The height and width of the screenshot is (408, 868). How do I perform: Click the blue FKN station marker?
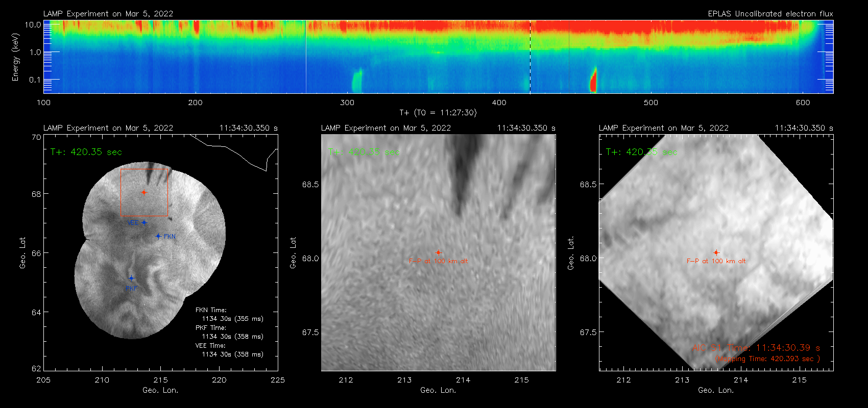pyautogui.click(x=158, y=236)
